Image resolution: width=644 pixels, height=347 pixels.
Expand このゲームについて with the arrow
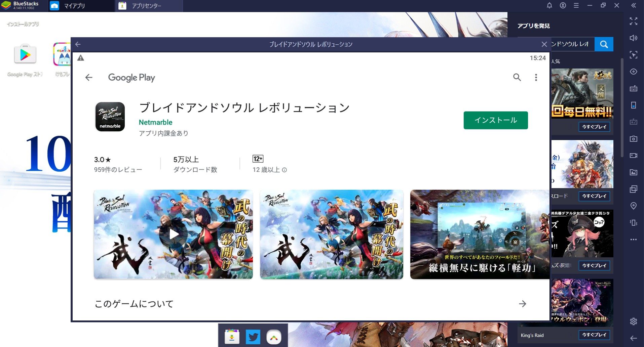pyautogui.click(x=522, y=304)
